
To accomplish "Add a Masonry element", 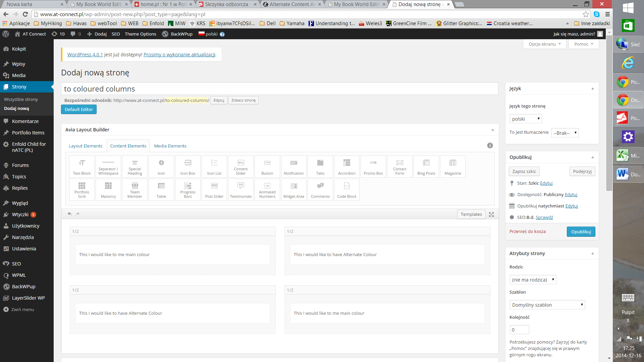I will (108, 190).
